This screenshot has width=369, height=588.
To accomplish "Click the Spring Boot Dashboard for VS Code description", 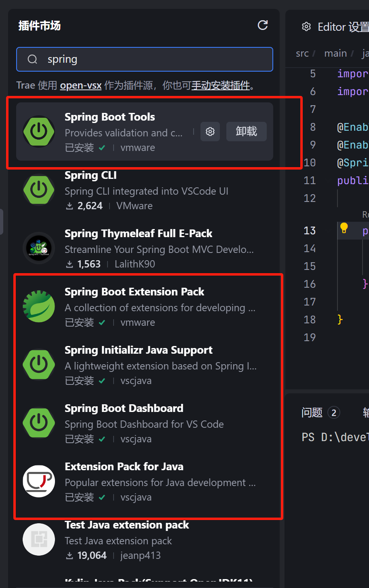I will tap(144, 424).
